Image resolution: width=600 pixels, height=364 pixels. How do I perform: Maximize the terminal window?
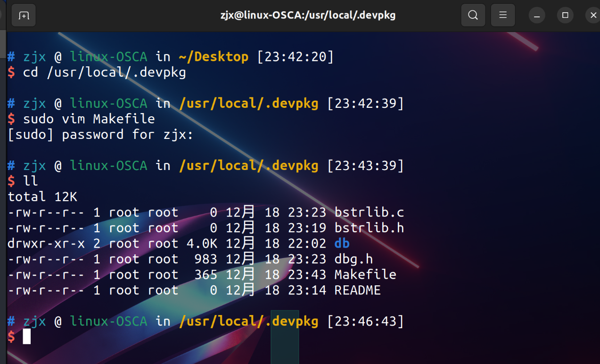[565, 16]
